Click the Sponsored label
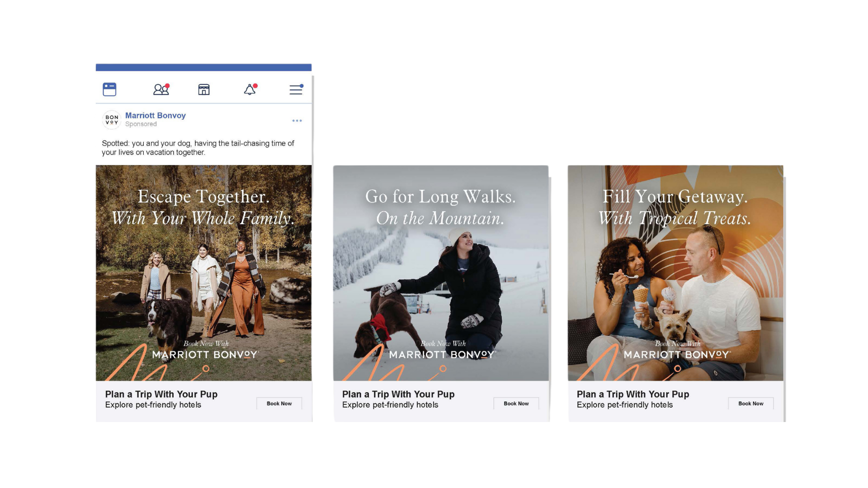 point(141,124)
